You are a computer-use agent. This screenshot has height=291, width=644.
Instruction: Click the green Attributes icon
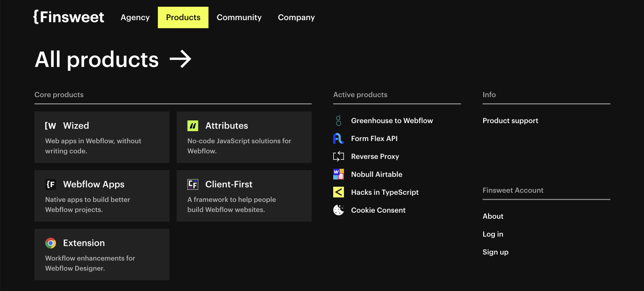point(193,126)
